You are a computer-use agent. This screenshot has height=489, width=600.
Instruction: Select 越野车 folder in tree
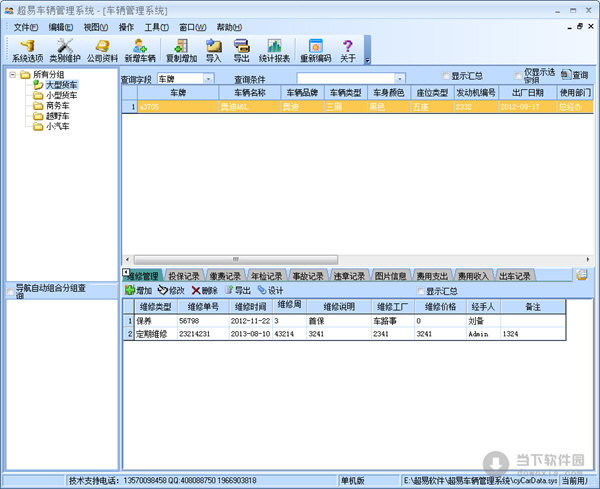[x=58, y=116]
